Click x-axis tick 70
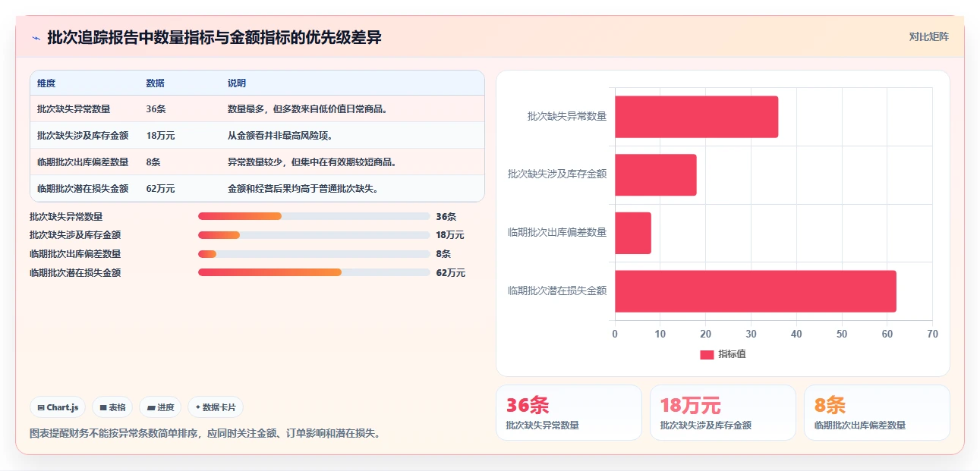Screen dimensions: 980x471 click(933, 334)
